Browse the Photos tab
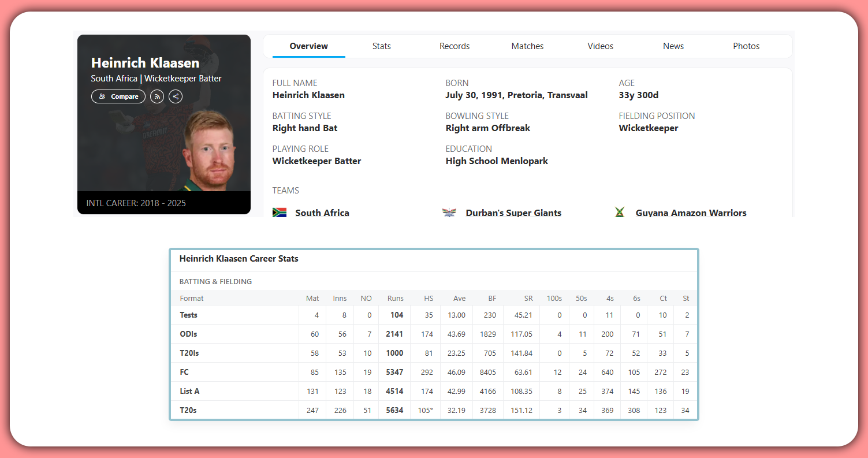 (746, 46)
